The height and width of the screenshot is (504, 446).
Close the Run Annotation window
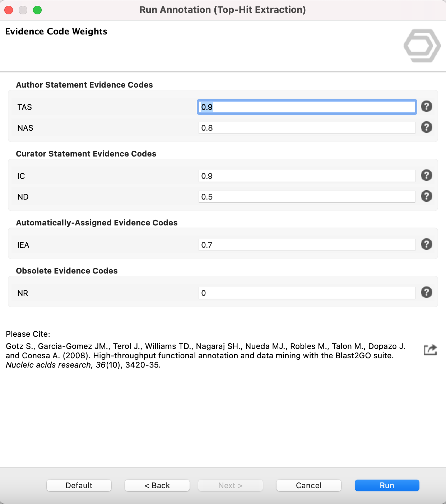[x=9, y=10]
